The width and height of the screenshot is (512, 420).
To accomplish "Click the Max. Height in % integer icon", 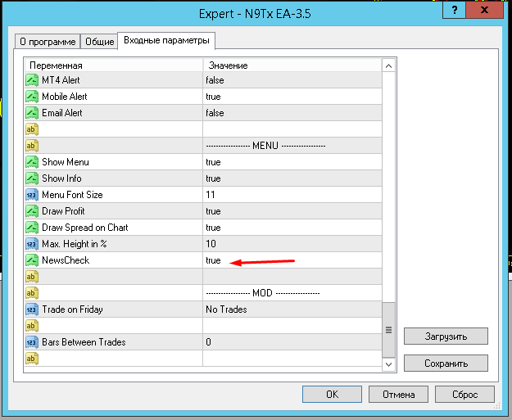I will click(x=32, y=244).
